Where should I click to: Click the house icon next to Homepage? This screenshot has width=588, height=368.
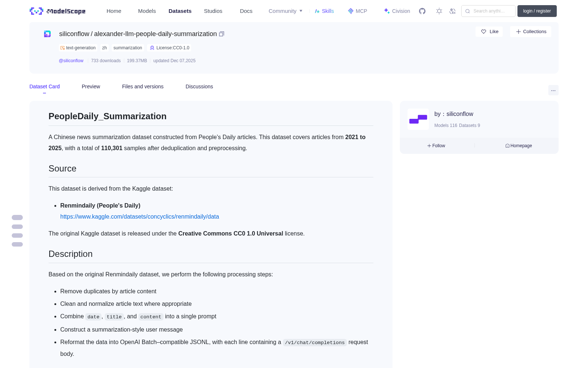tap(508, 146)
